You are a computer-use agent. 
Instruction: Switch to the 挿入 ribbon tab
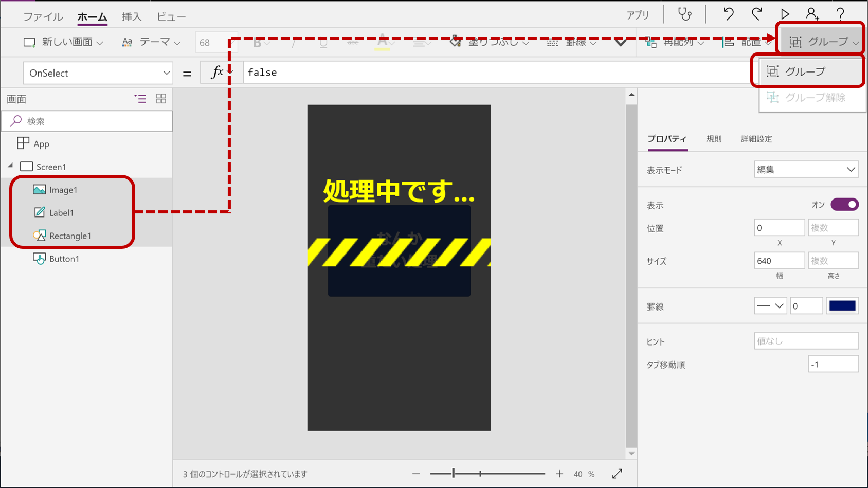[131, 16]
